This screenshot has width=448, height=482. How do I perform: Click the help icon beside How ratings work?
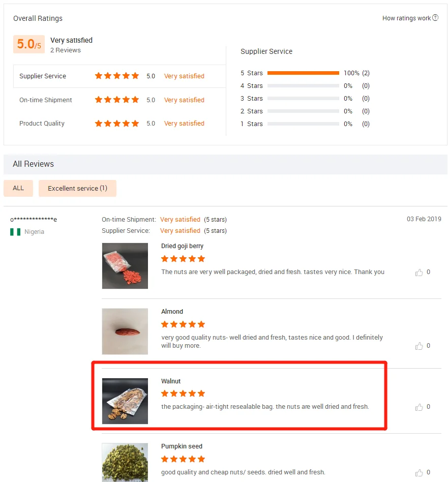point(435,18)
